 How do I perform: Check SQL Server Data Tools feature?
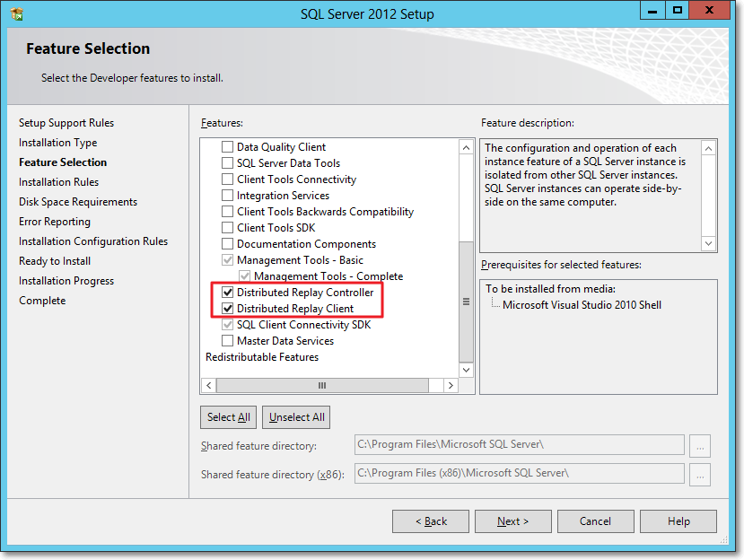point(227,163)
